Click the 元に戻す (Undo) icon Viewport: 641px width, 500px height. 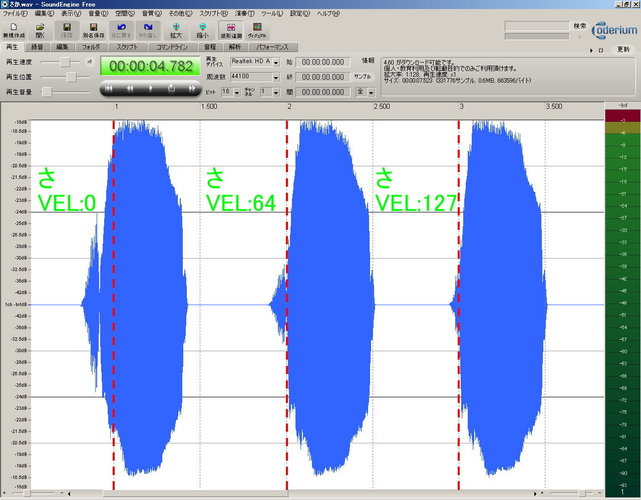(121, 30)
